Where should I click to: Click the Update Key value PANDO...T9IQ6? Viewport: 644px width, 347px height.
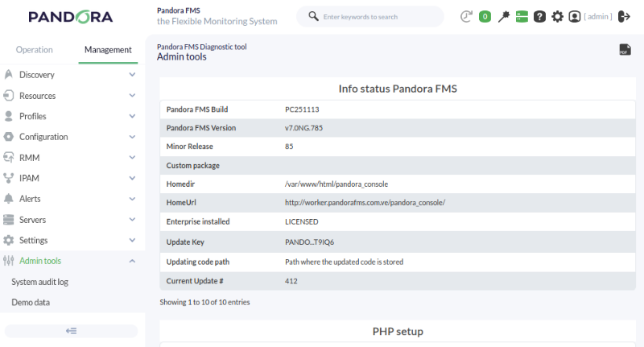click(310, 242)
